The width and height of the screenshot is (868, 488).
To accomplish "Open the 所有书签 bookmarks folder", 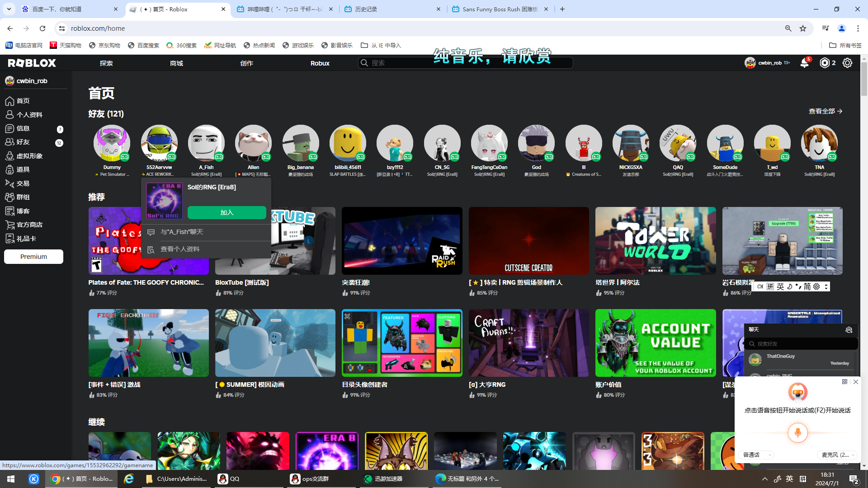I will pos(846,45).
